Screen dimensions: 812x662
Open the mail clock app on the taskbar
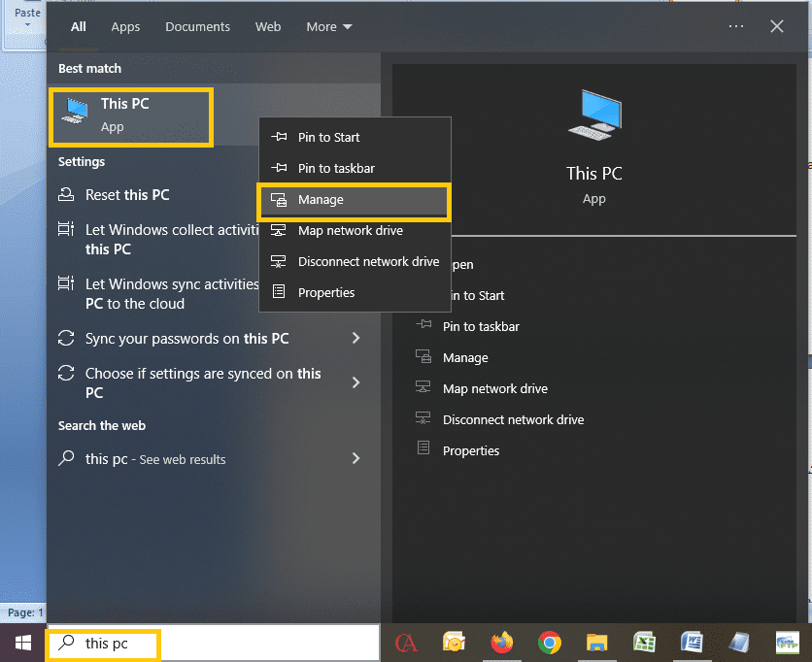coord(455,643)
